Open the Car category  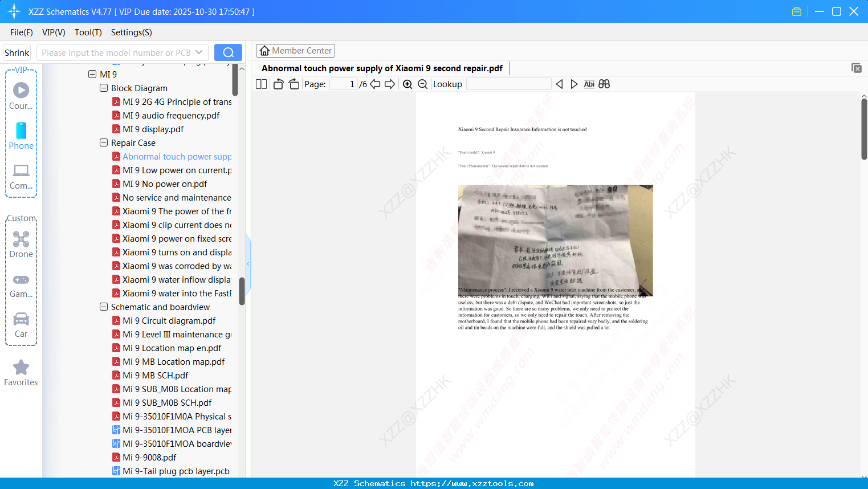(x=21, y=325)
